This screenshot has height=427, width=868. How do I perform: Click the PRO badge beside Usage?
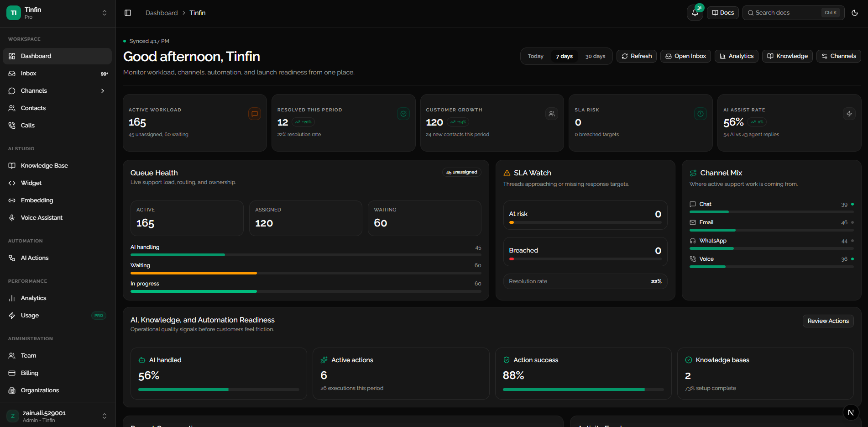coord(99,316)
